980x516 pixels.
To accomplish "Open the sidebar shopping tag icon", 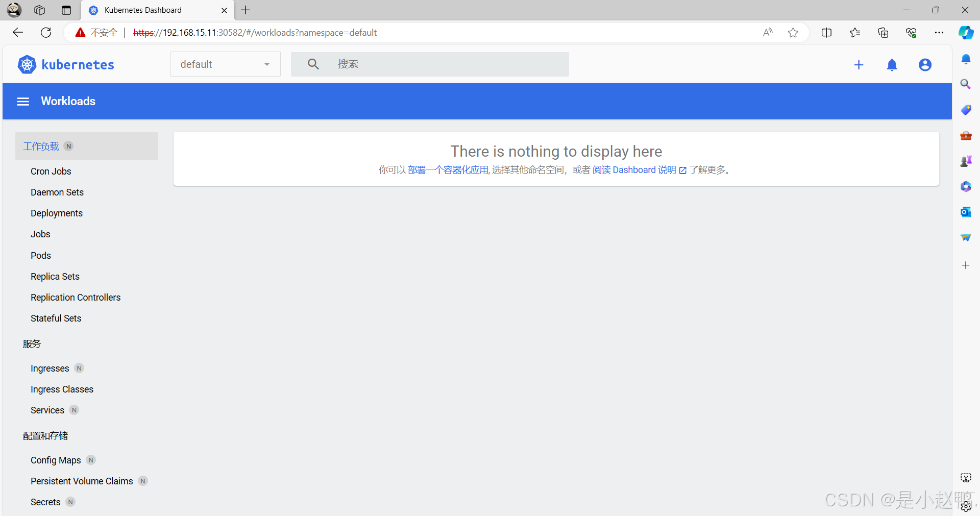I will 966,110.
